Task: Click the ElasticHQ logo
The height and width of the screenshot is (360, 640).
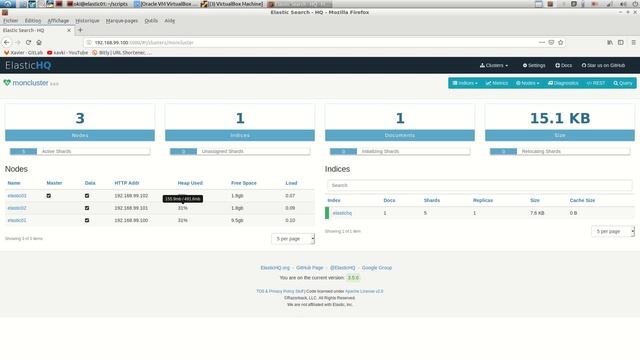Action: [x=28, y=65]
